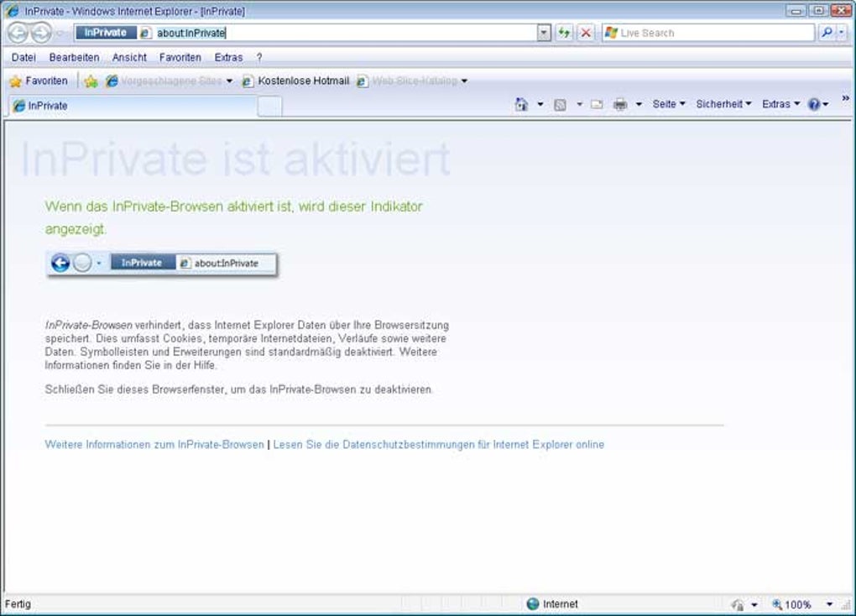This screenshot has width=856, height=616.
Task: Click the InPrivate ist aktiviert heading
Action: [x=235, y=159]
